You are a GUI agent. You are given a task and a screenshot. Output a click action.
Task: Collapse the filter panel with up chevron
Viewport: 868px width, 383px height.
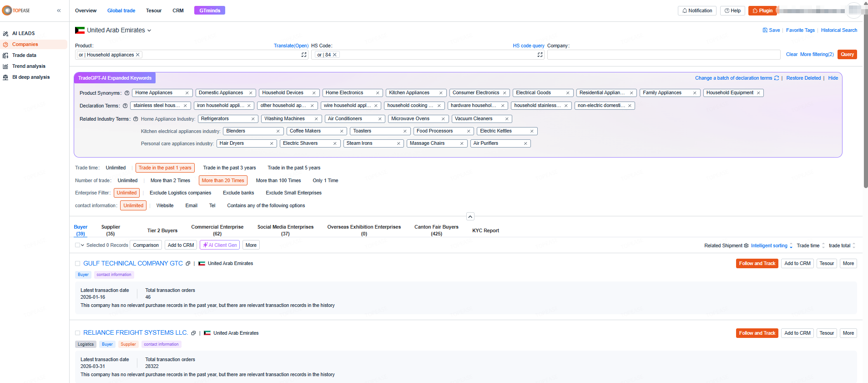pyautogui.click(x=470, y=217)
